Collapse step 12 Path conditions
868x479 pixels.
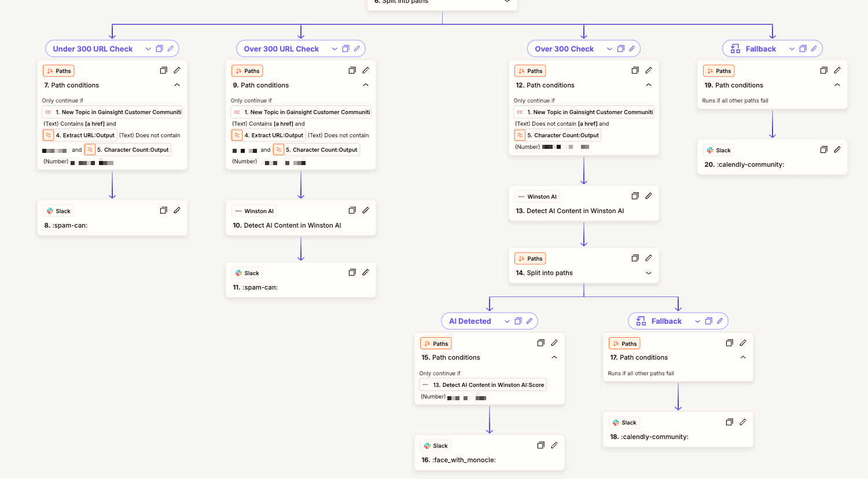649,85
